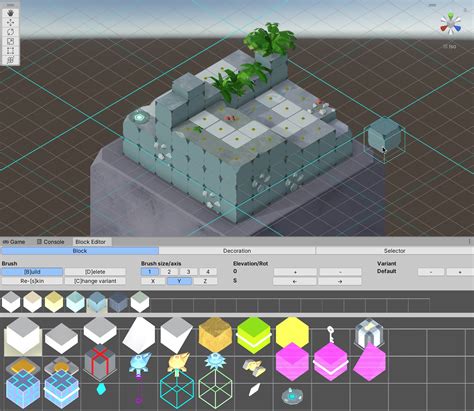Switch brush axis to Y
Image resolution: width=474 pixels, height=411 pixels.
[179, 281]
